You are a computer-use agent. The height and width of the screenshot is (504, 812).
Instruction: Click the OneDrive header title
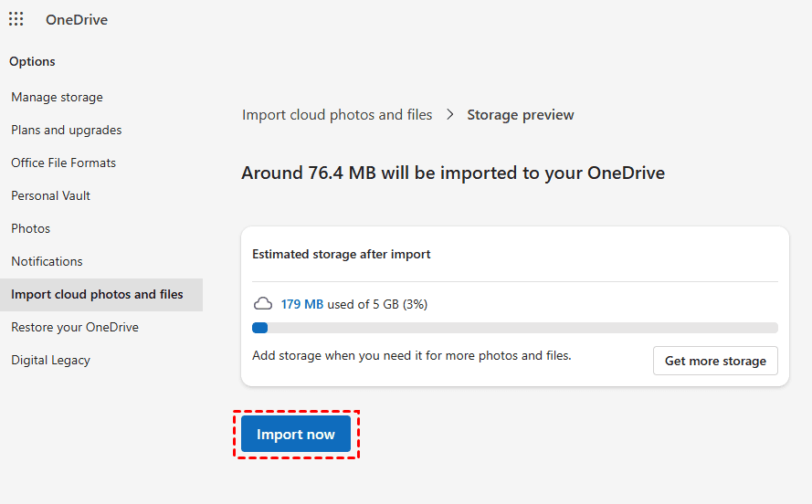77,20
